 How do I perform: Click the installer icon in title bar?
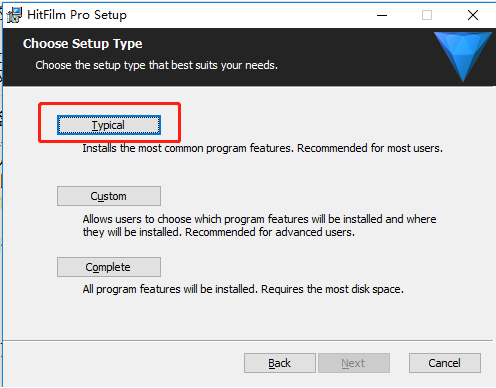(14, 15)
